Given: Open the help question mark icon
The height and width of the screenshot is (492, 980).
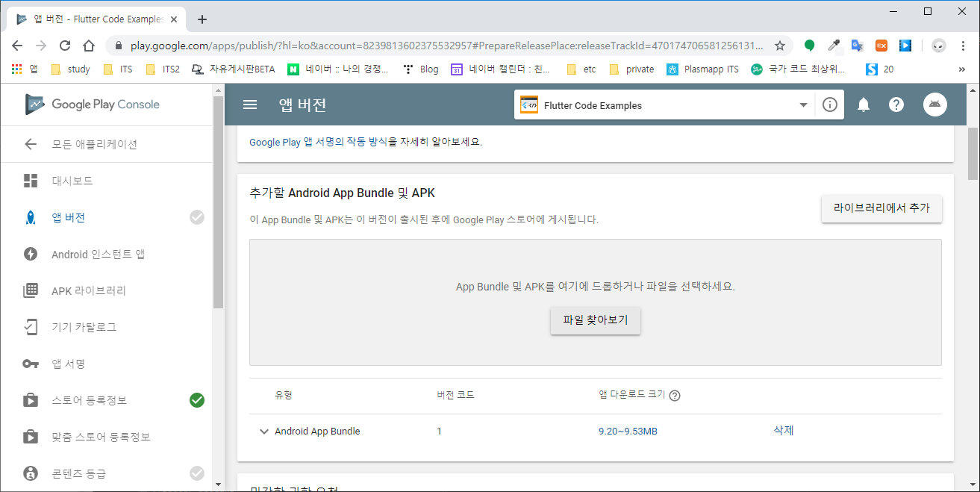Looking at the screenshot, I should 896,105.
